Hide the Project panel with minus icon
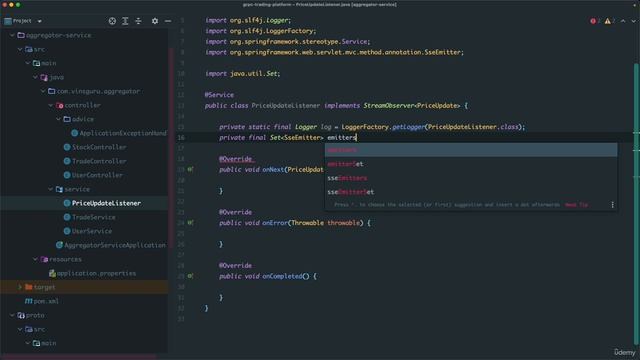Viewport: 640px width, 360px height. point(168,21)
